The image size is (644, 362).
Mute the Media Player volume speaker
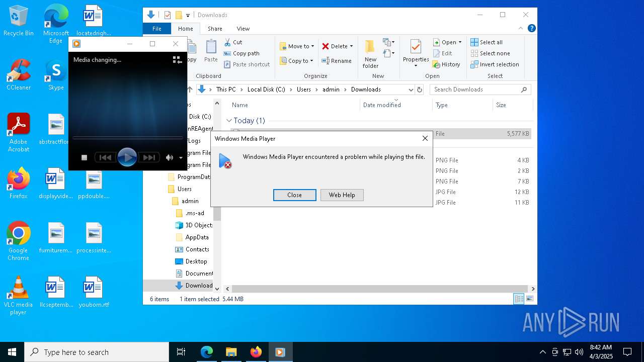[170, 157]
